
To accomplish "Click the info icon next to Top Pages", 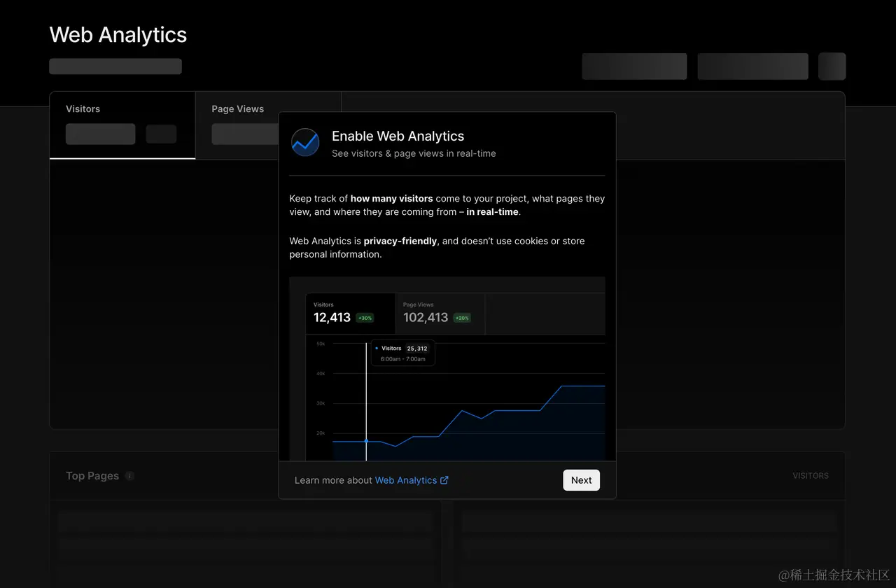I will [129, 476].
